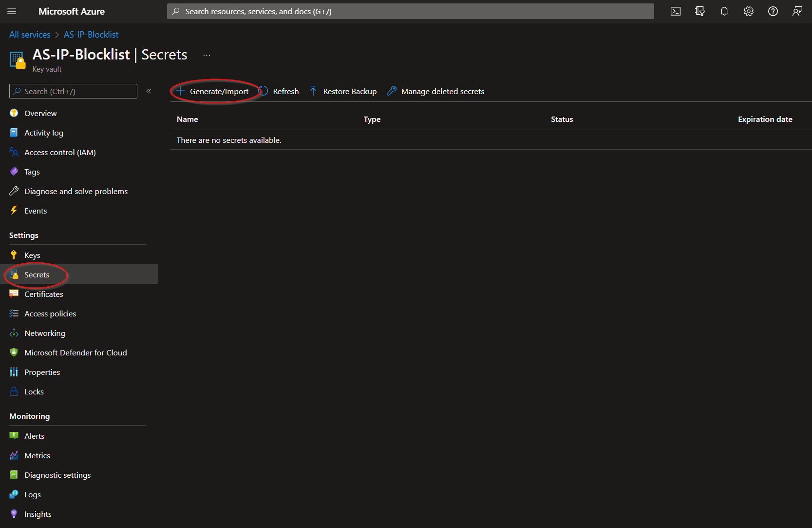Click the Diagnostic settings icon
812x528 pixels.
(x=14, y=475)
